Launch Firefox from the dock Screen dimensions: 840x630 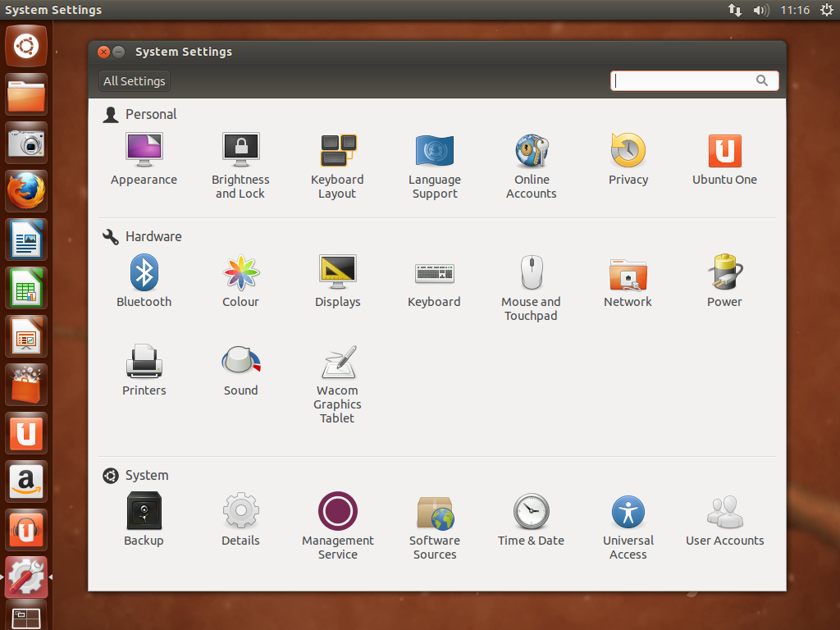[25, 191]
